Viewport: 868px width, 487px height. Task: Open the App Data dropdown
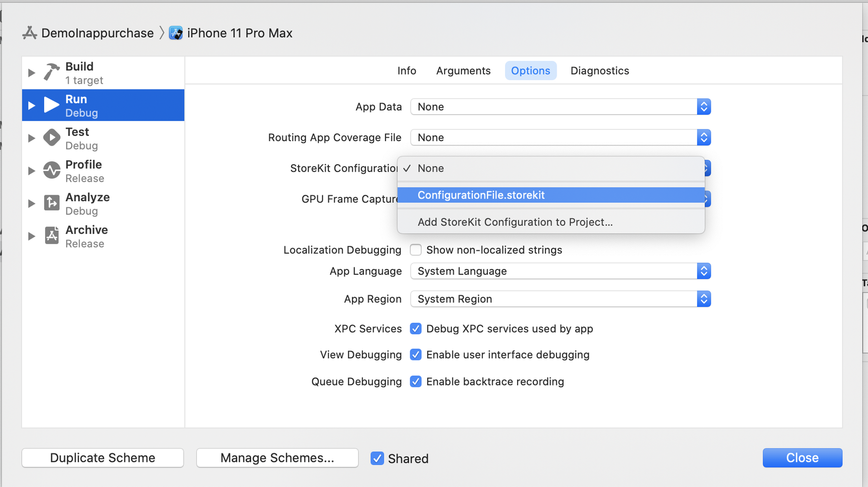pos(560,107)
